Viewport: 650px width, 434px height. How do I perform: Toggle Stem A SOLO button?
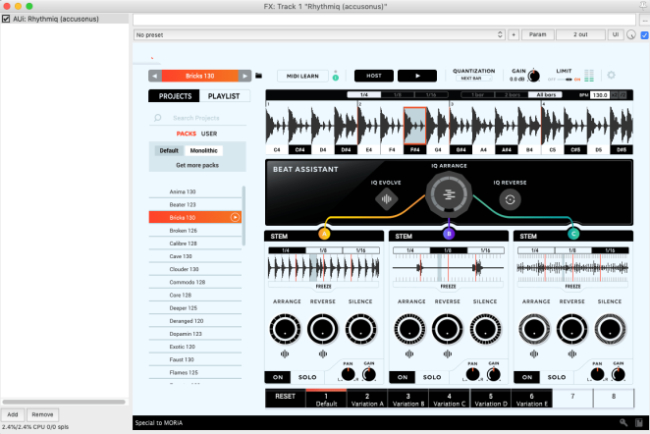(307, 377)
